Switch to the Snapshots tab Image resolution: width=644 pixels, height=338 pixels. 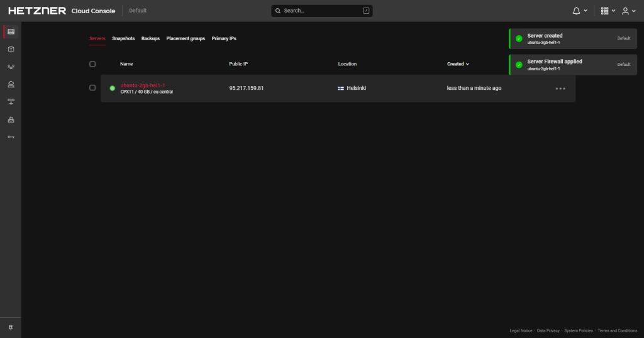pyautogui.click(x=123, y=38)
